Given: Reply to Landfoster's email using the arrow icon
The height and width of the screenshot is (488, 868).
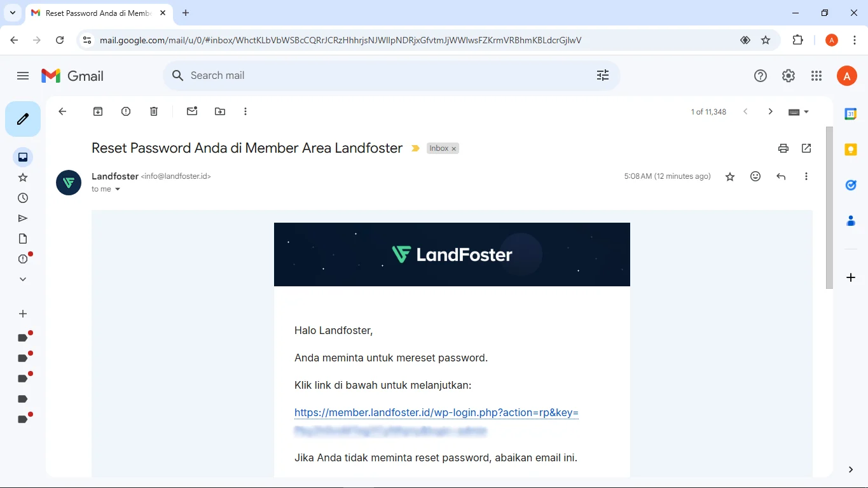Looking at the screenshot, I should coord(781,176).
